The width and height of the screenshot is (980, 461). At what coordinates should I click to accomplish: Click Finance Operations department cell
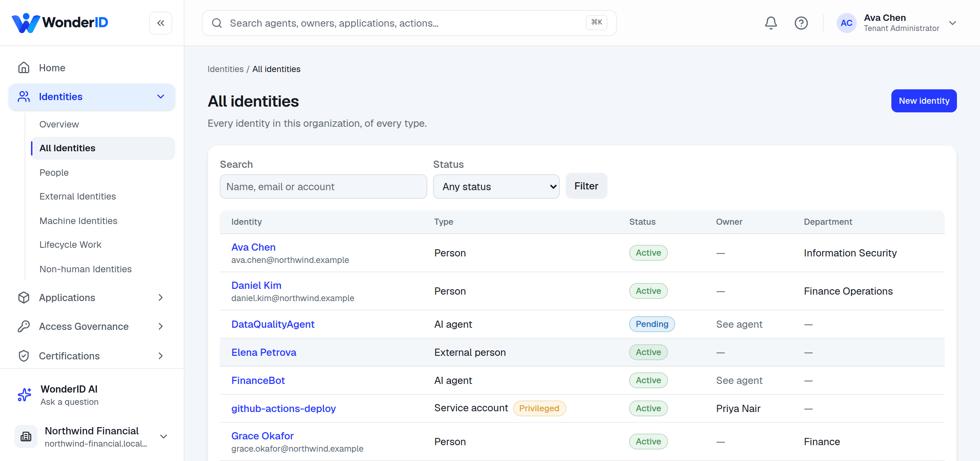848,291
